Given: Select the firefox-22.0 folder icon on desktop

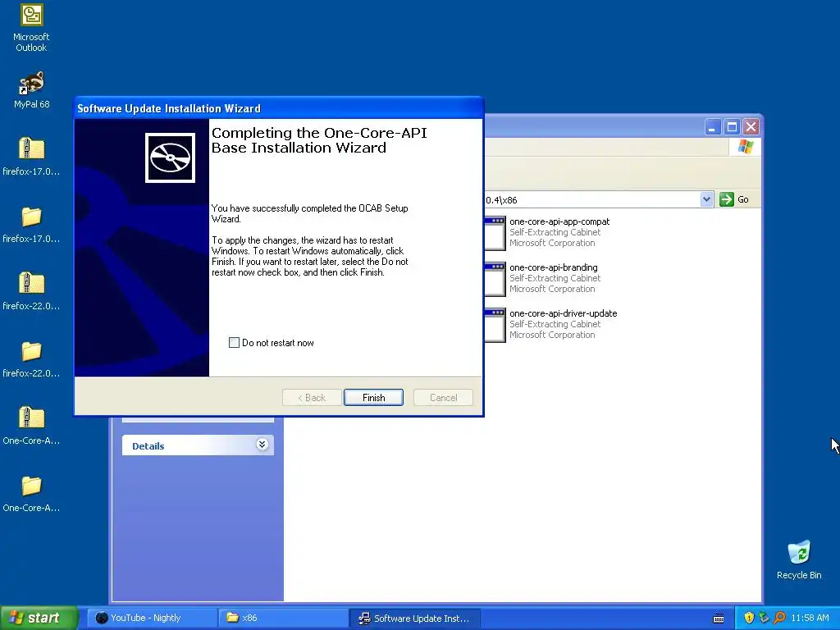Looking at the screenshot, I should tap(31, 351).
